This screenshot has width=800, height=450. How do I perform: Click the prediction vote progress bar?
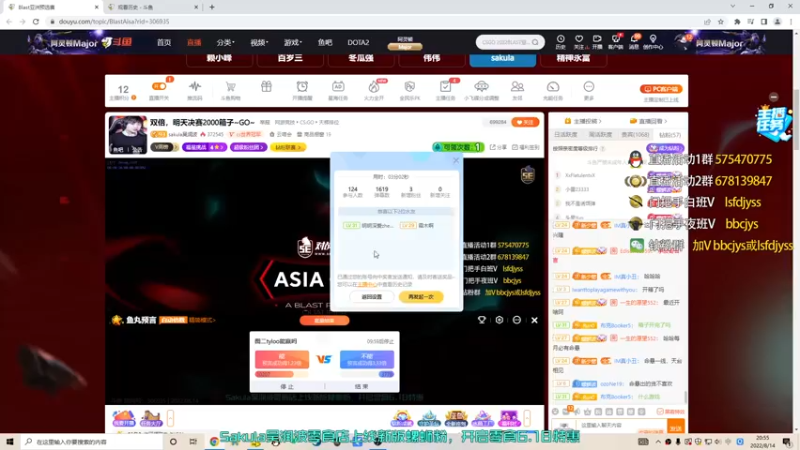pos(324,374)
